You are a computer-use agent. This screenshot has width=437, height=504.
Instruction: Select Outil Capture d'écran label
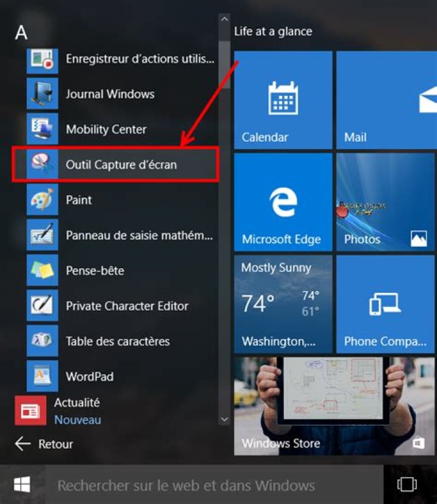[121, 164]
